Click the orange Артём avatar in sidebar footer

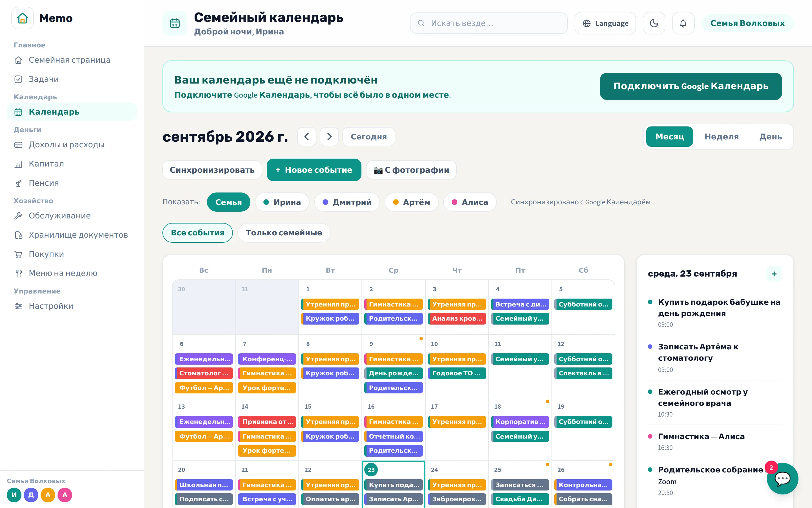coord(48,495)
